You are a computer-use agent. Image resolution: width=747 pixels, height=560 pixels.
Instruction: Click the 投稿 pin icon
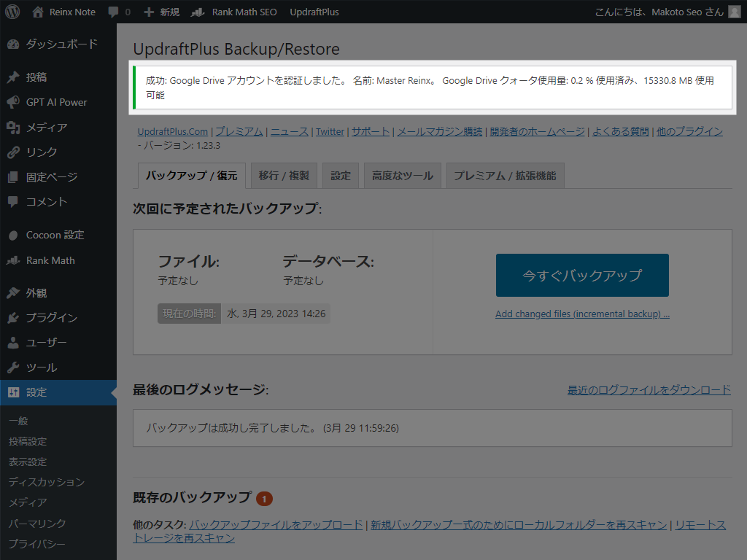pos(13,77)
